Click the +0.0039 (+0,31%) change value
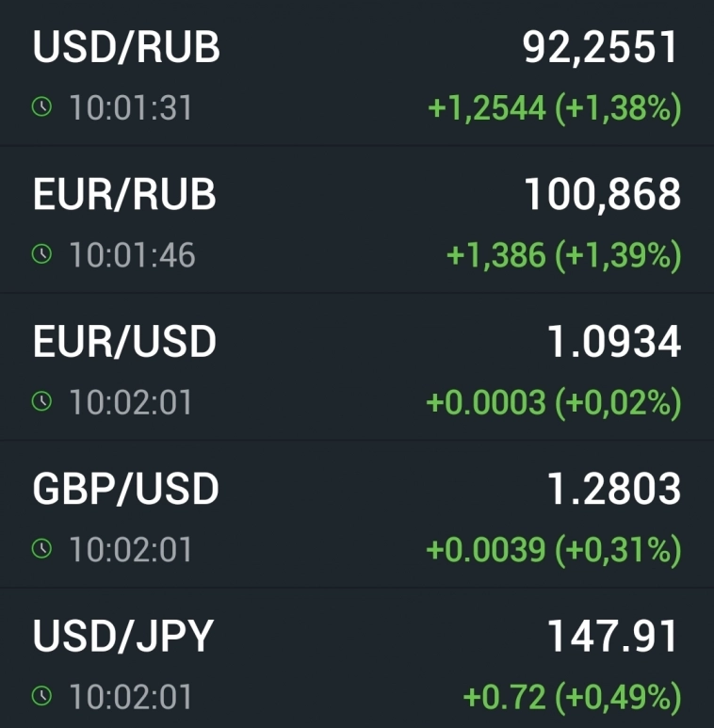 (x=554, y=551)
